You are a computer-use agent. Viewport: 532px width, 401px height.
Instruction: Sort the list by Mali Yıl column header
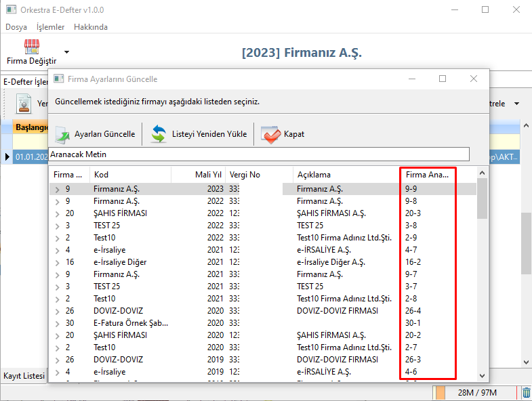[x=198, y=175]
